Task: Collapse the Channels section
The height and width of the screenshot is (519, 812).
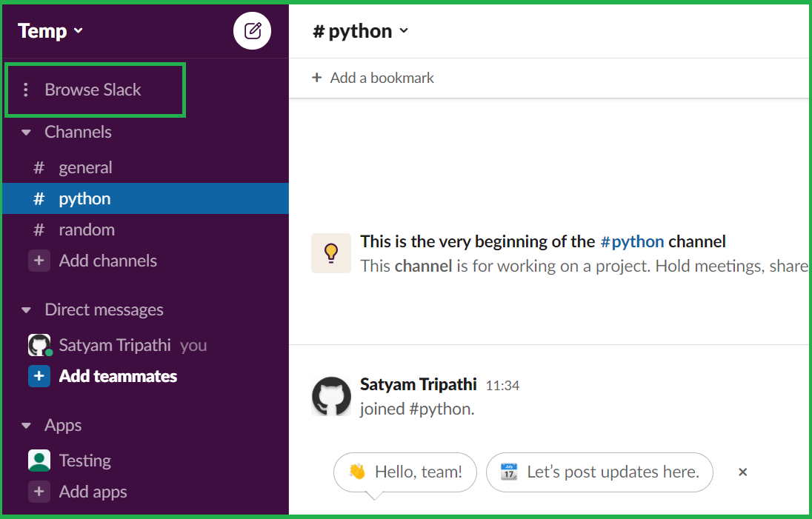Action: click(x=27, y=133)
